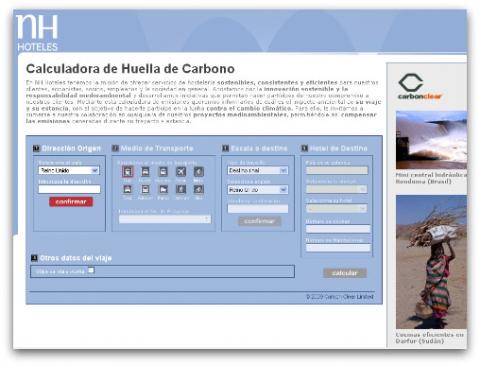Click the Carbon Clear Limited copyright text
480x366 pixels.
340,297
